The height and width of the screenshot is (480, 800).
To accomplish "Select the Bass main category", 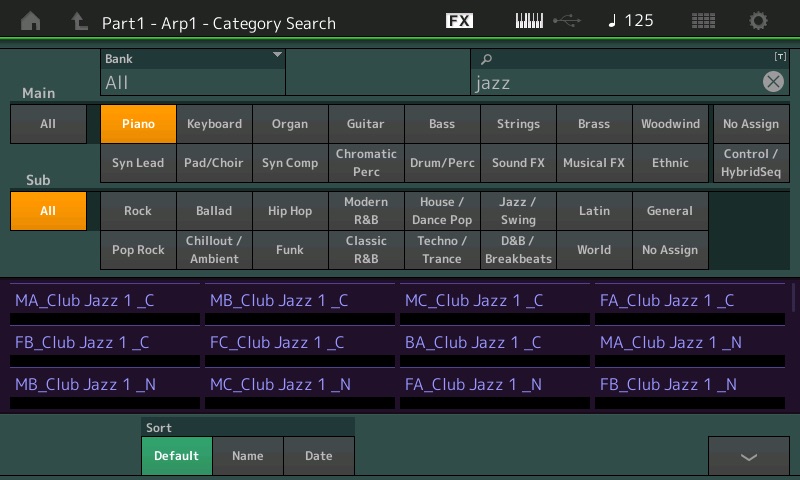I will click(x=442, y=124).
